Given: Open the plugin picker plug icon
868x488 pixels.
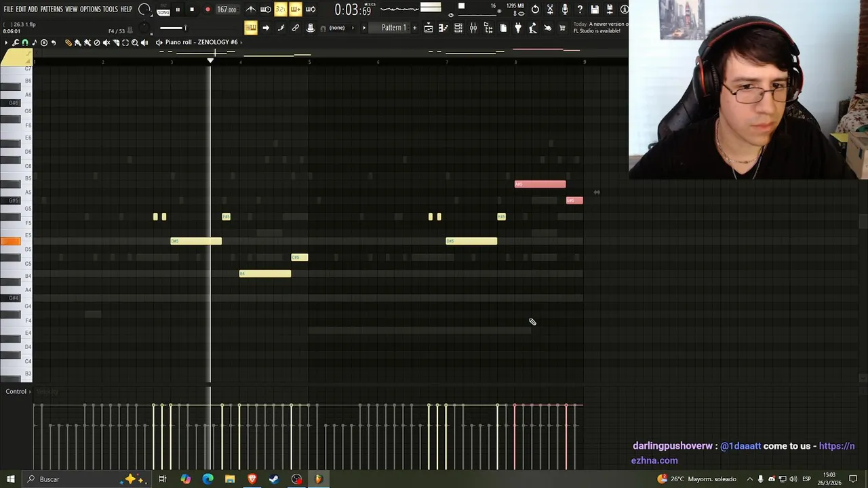Looking at the screenshot, I should click(518, 28).
